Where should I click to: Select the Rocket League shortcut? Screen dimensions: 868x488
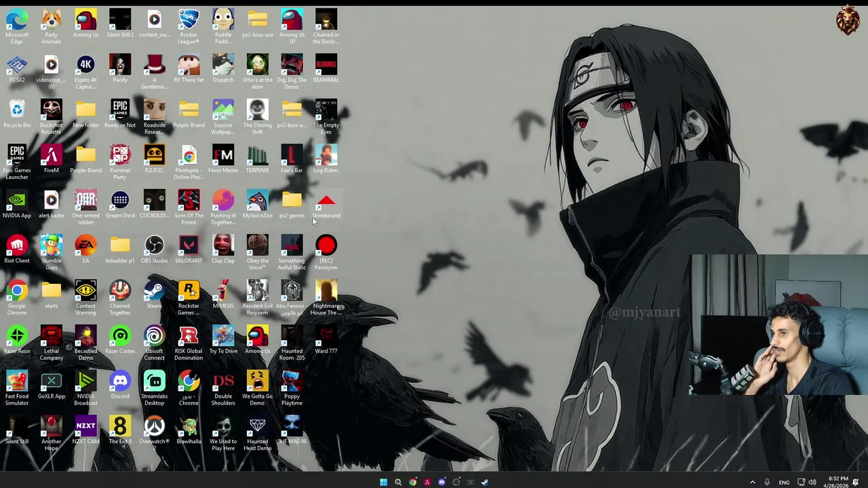pos(189,26)
